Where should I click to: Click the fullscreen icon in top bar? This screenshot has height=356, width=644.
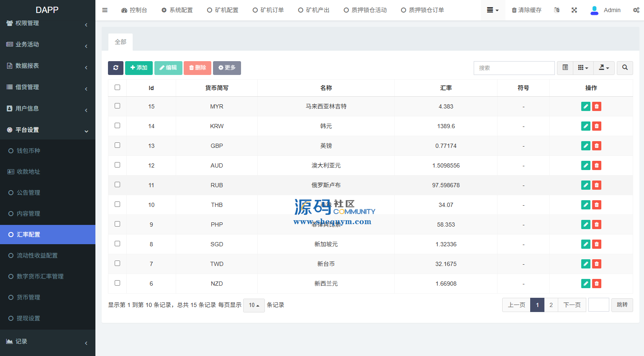coord(574,10)
